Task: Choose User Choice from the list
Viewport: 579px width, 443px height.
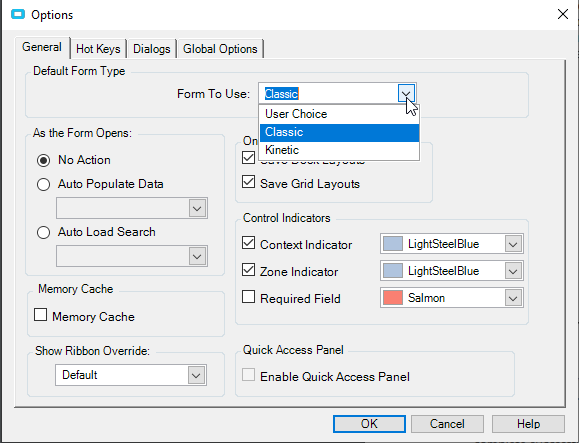Action: 339,114
